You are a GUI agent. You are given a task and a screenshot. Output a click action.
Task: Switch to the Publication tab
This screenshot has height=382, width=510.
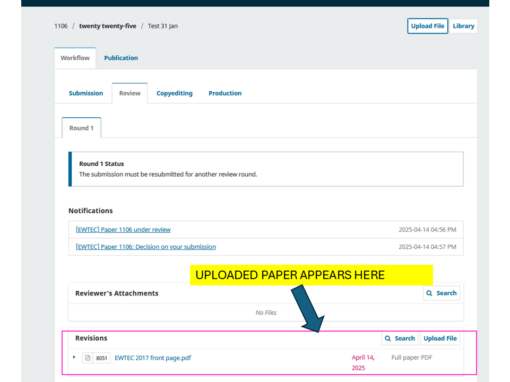[121, 58]
